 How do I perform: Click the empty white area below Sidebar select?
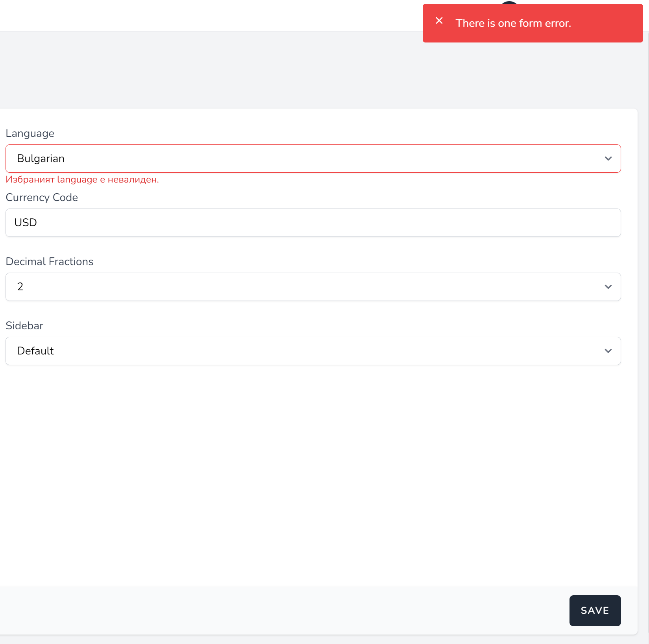tap(313, 472)
